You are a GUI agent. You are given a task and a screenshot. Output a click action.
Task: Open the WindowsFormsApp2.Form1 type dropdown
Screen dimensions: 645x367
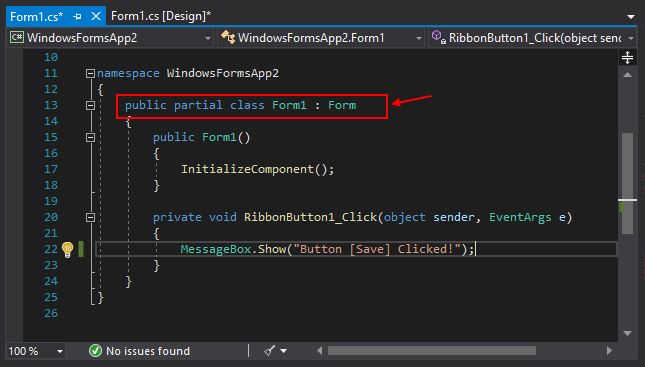pyautogui.click(x=321, y=38)
